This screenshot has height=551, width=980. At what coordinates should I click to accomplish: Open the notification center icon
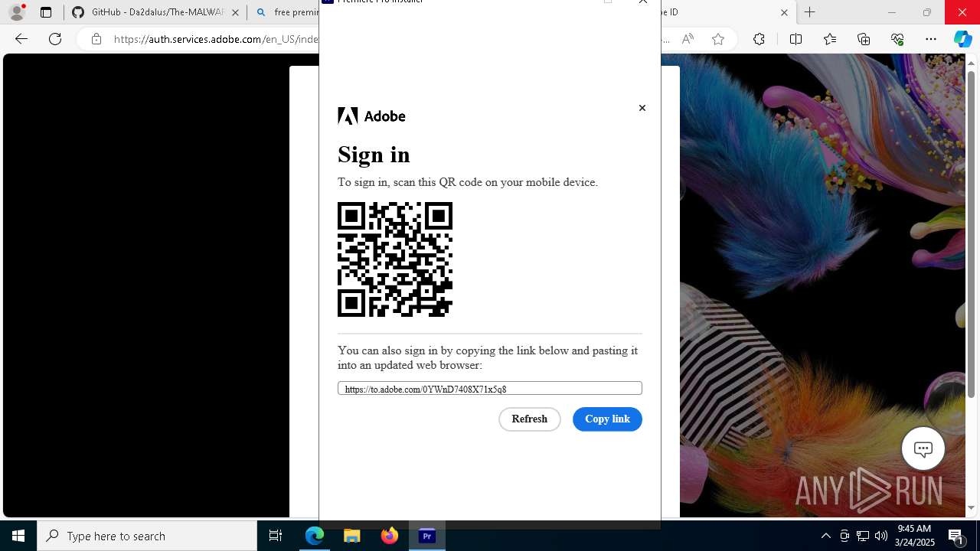coord(956,536)
